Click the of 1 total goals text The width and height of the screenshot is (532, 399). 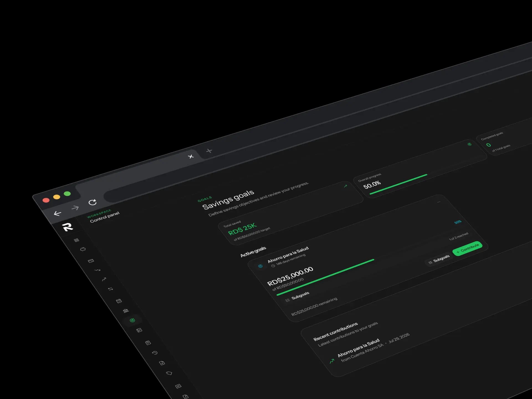501,148
